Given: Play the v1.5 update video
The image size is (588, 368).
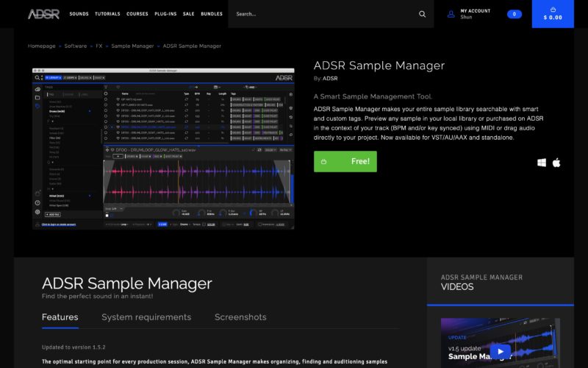Looking at the screenshot, I should click(500, 351).
